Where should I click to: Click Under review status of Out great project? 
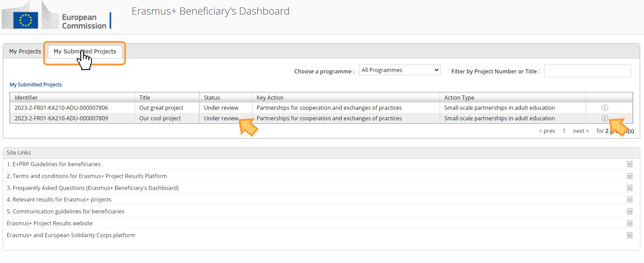pyautogui.click(x=221, y=108)
